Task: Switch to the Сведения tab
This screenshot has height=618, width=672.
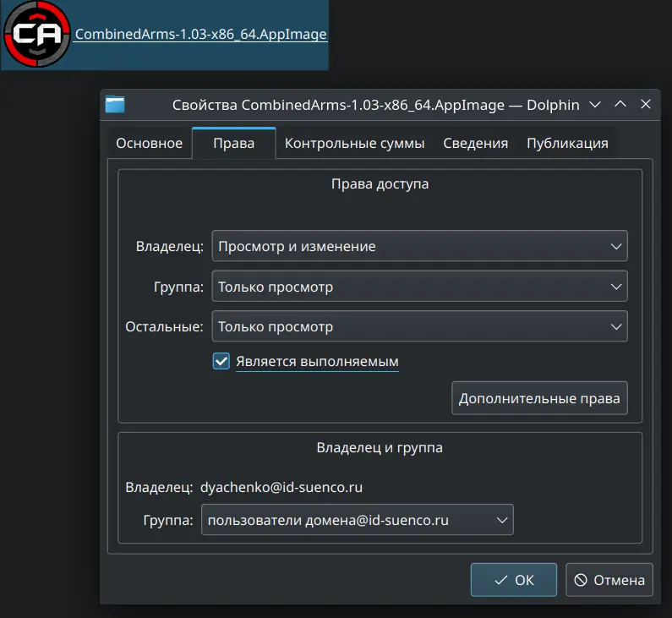Action: 475,143
